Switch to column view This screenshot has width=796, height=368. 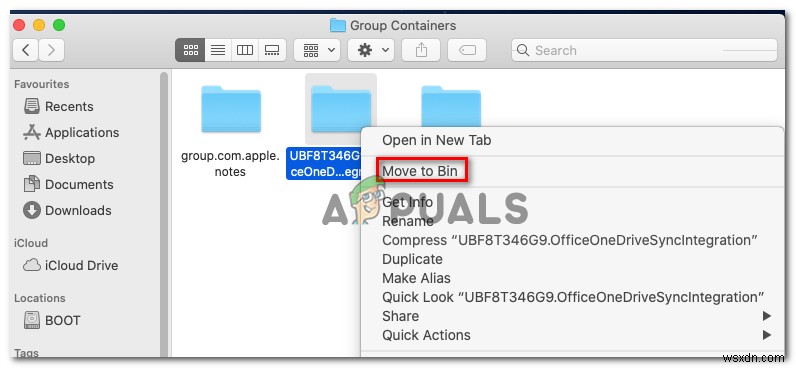tap(245, 50)
